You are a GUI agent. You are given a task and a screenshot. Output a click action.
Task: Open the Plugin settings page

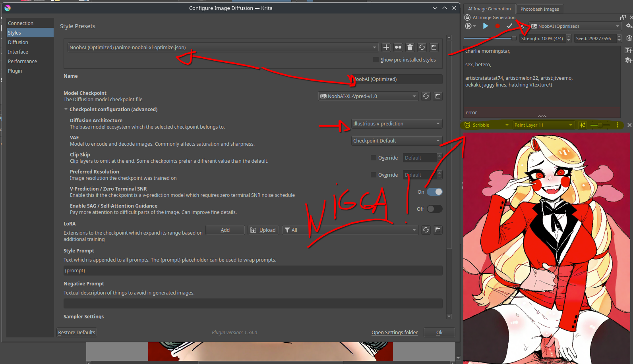[x=30, y=71]
